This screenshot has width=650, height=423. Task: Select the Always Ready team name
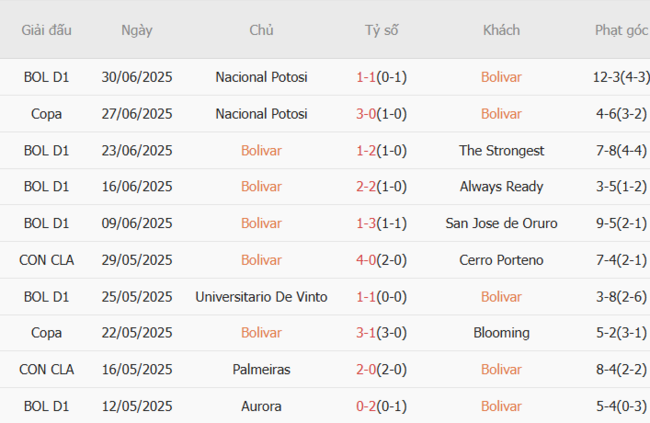(501, 187)
